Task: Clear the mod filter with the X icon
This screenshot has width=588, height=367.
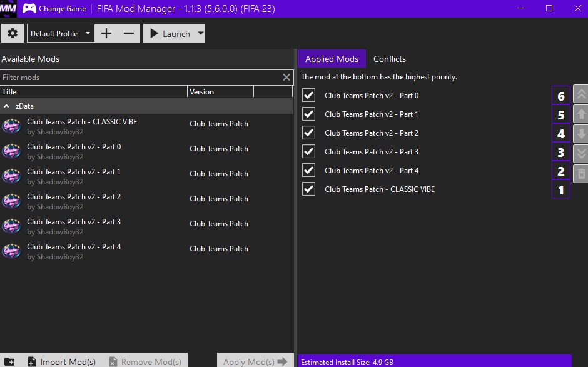Action: 286,78
